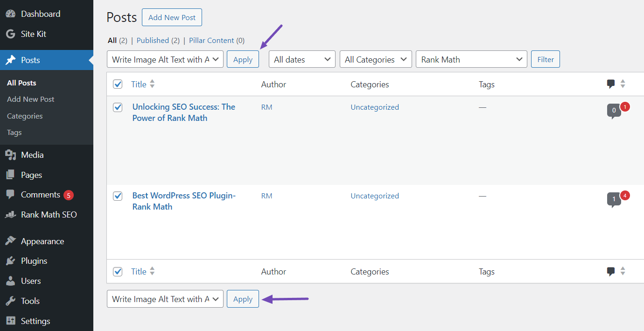Click the Author column header text
This screenshot has height=331, width=644.
click(x=273, y=85)
